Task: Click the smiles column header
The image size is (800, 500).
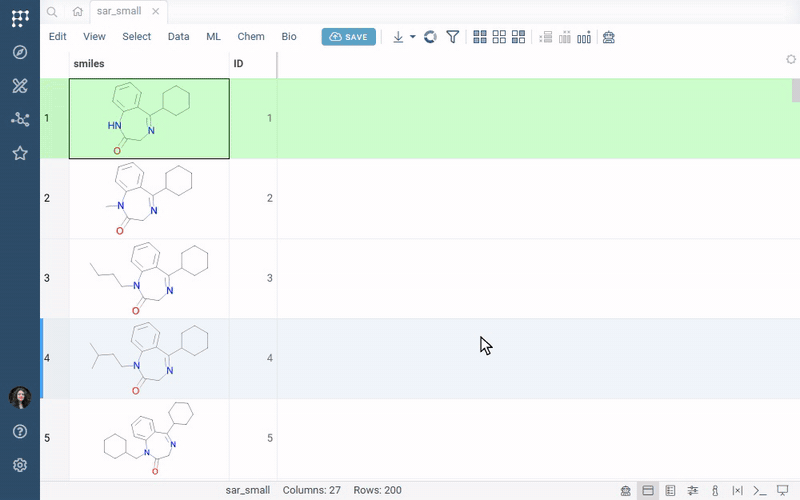Action: pyautogui.click(x=149, y=64)
